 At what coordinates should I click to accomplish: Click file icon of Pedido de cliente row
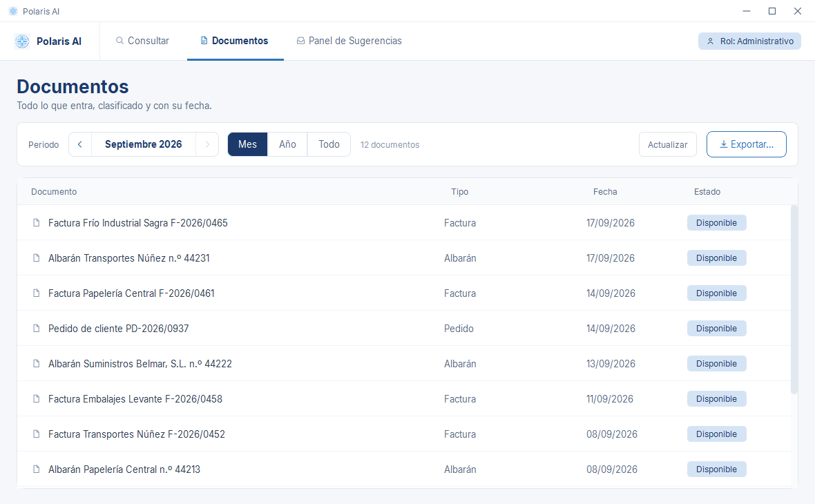[37, 329]
